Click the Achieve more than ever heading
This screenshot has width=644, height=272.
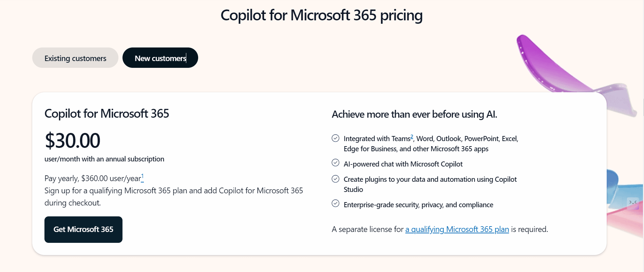[x=414, y=114]
